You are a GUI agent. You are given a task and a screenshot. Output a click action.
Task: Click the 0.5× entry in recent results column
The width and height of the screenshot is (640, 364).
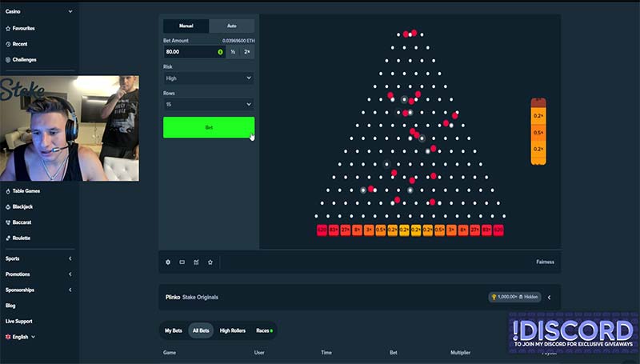(x=538, y=133)
